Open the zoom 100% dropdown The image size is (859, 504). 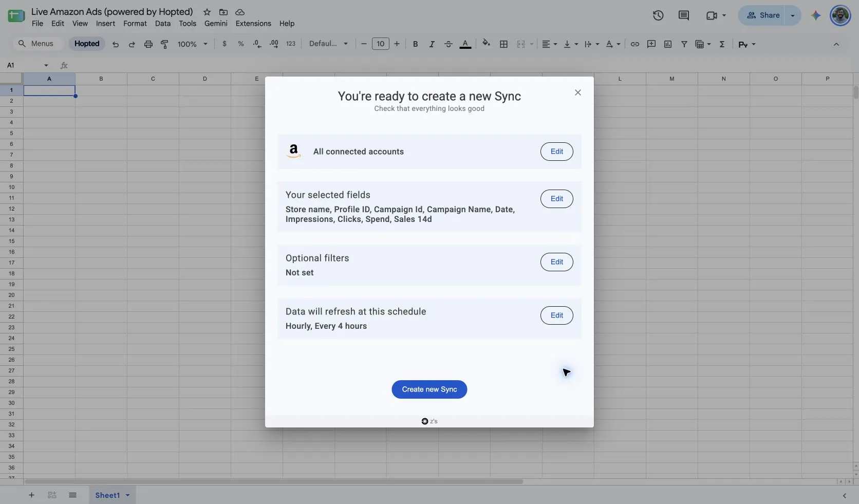click(x=192, y=44)
